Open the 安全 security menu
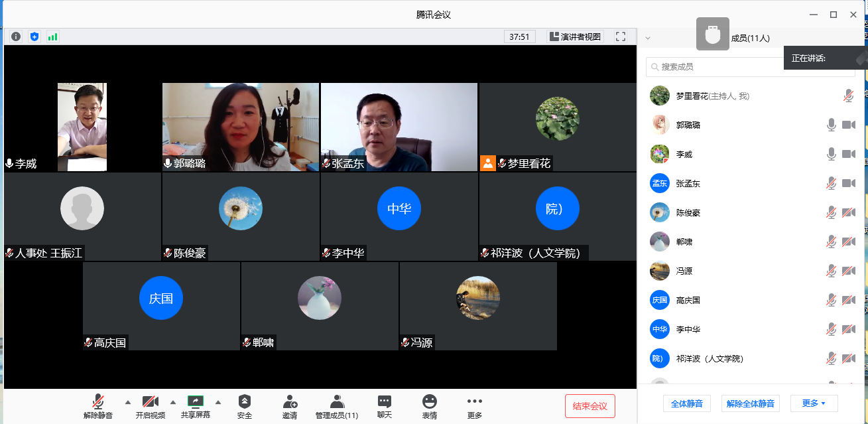The image size is (868, 424). click(x=245, y=406)
